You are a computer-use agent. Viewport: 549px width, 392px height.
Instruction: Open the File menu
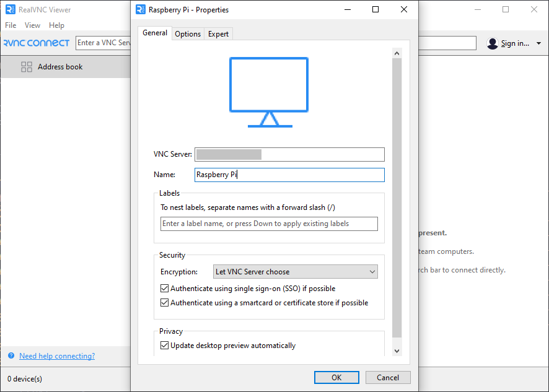pyautogui.click(x=11, y=25)
